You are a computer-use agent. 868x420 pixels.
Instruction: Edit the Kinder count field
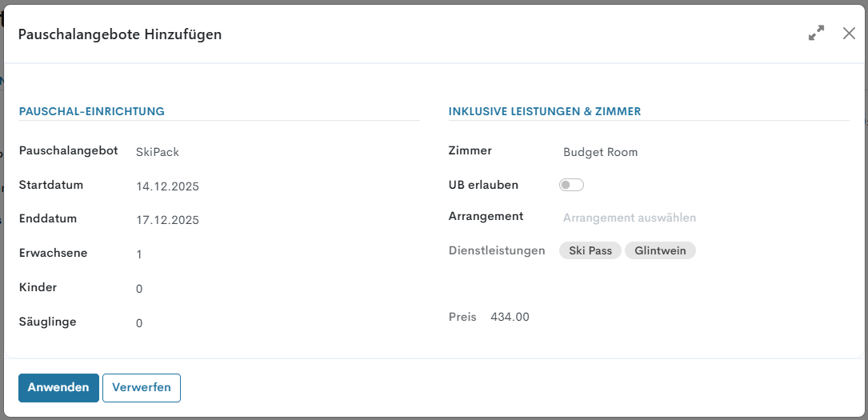[x=139, y=289]
